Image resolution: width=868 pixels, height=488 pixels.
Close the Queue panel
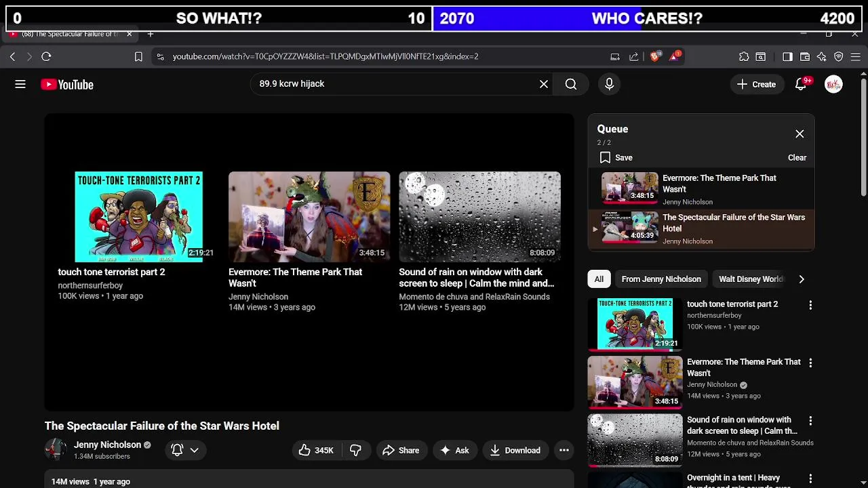click(800, 134)
